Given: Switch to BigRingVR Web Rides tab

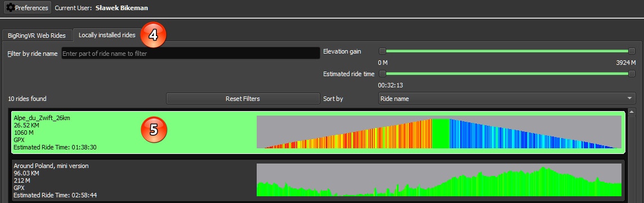Looking at the screenshot, I should [x=37, y=36].
